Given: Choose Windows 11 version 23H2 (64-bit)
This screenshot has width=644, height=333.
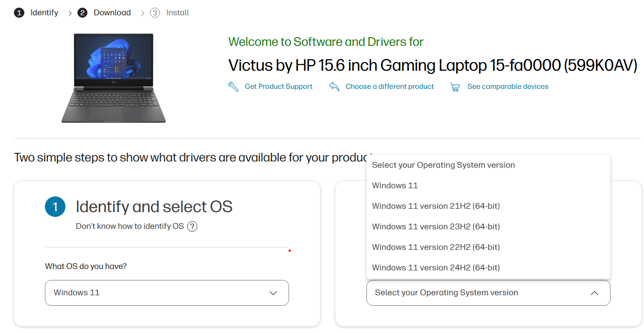Looking at the screenshot, I should [488, 227].
